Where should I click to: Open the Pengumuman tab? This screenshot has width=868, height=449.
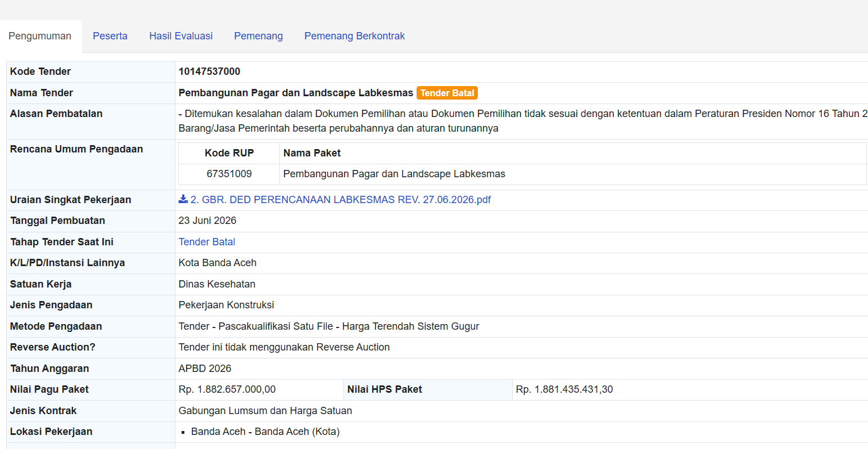coord(40,36)
